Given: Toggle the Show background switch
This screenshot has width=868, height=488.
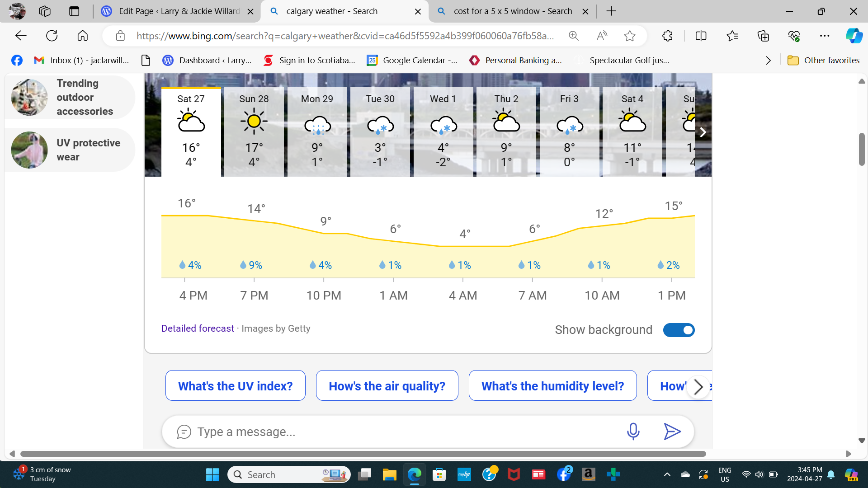Looking at the screenshot, I should (678, 330).
